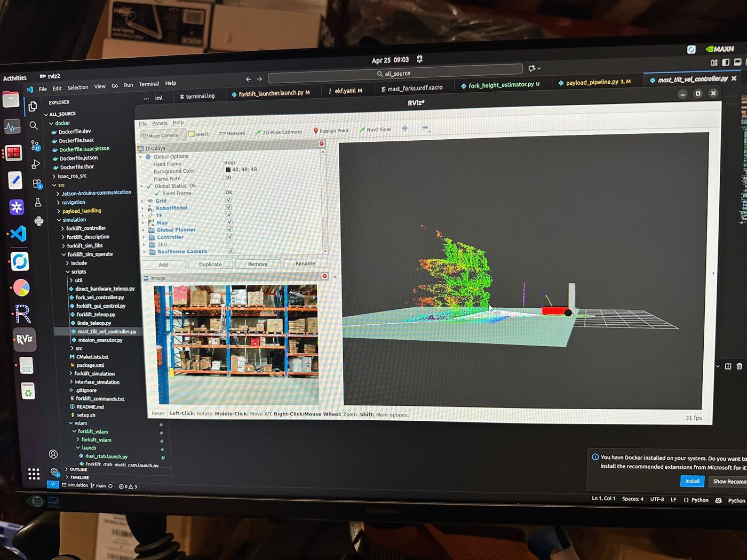Toggle the Grid display checkbox
Viewport: 747px width, 560px height.
point(229,200)
